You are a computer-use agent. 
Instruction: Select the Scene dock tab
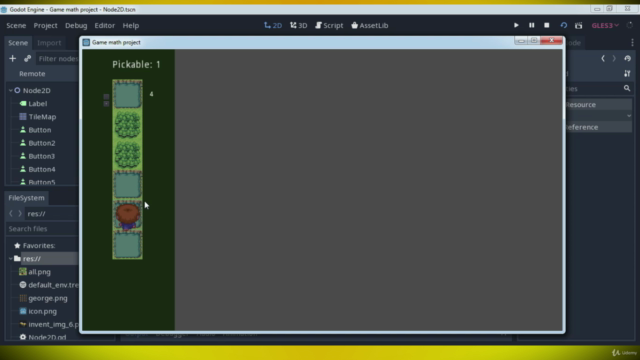(x=18, y=42)
